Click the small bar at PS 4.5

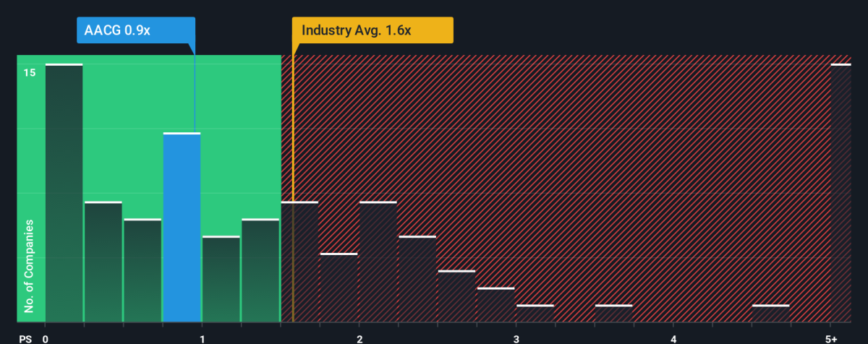(770, 314)
